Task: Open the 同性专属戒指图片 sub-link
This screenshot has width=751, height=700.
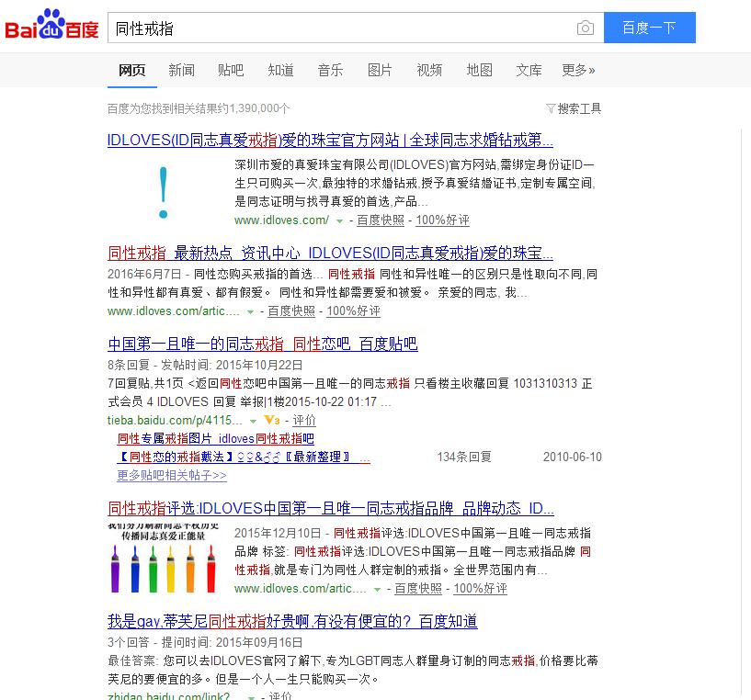Action: click(215, 438)
